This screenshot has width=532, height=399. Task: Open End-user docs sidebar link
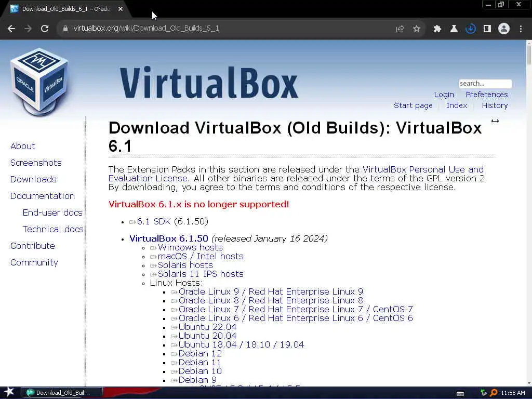(x=52, y=212)
